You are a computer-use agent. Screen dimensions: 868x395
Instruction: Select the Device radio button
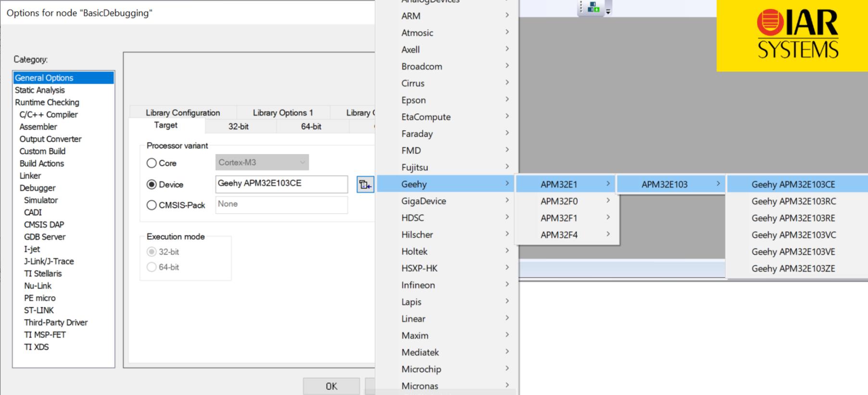151,184
